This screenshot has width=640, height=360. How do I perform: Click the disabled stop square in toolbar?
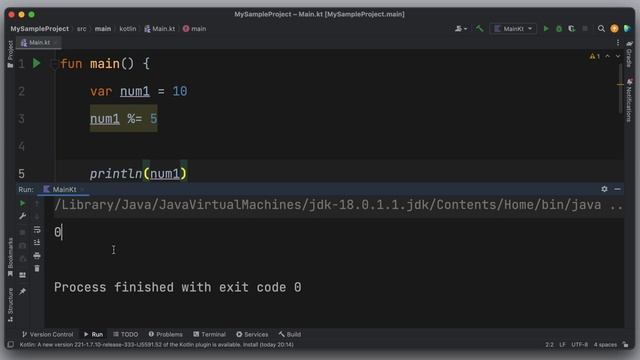(585, 29)
